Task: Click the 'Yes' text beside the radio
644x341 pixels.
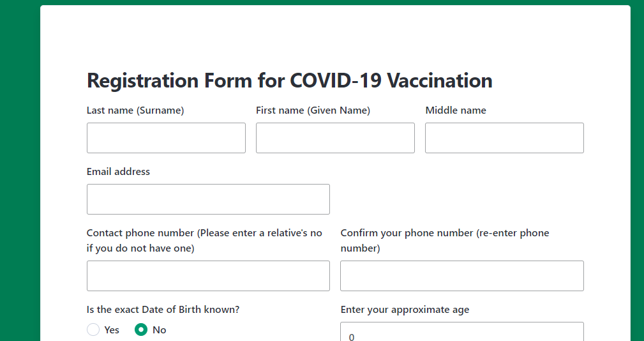Action: tap(112, 330)
